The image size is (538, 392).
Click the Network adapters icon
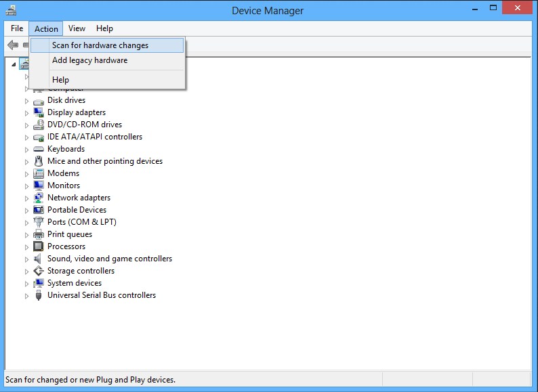click(39, 198)
